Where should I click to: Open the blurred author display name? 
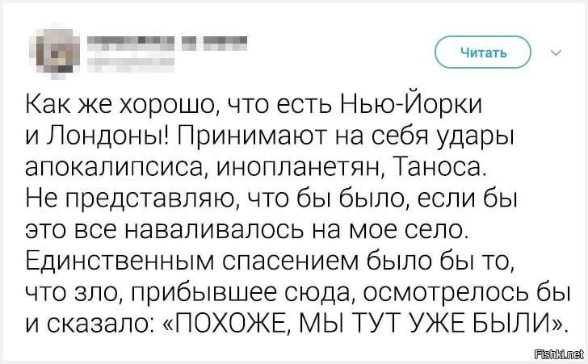pos(167,43)
